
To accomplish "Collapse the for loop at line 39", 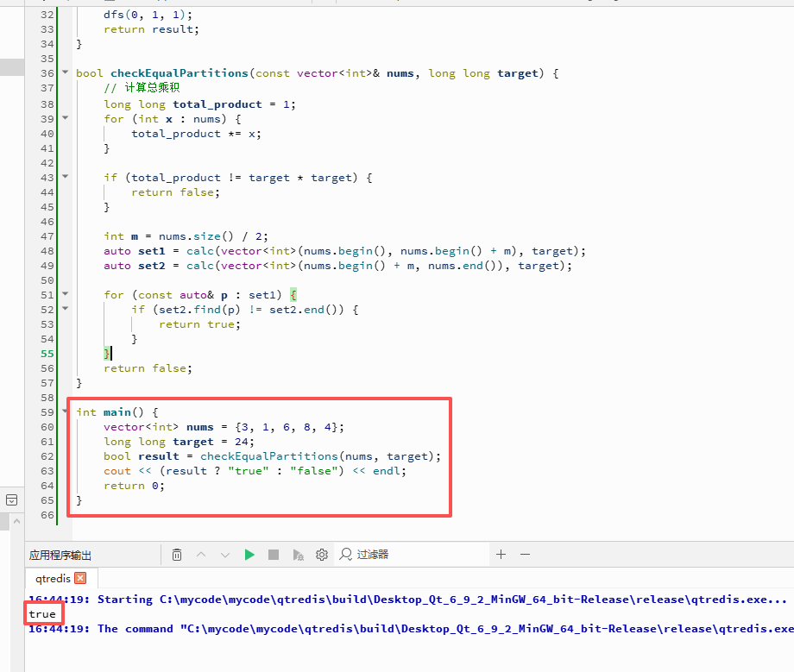I will 66,118.
